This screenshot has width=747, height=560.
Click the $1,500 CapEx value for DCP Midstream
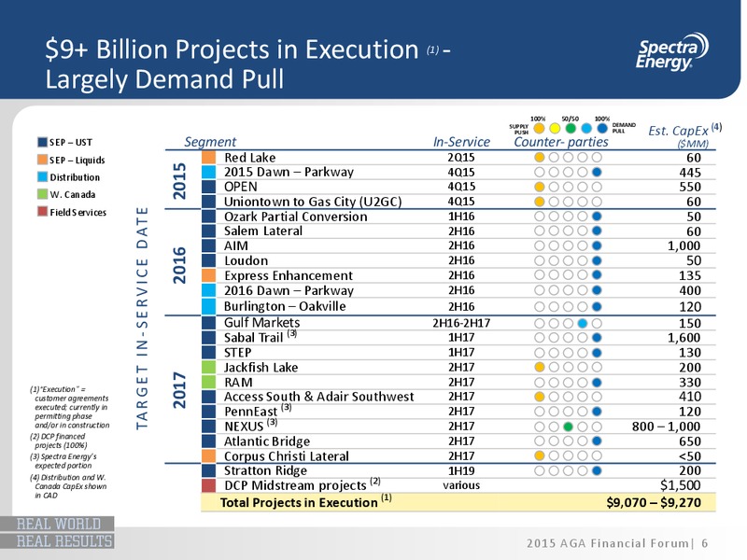(x=681, y=485)
